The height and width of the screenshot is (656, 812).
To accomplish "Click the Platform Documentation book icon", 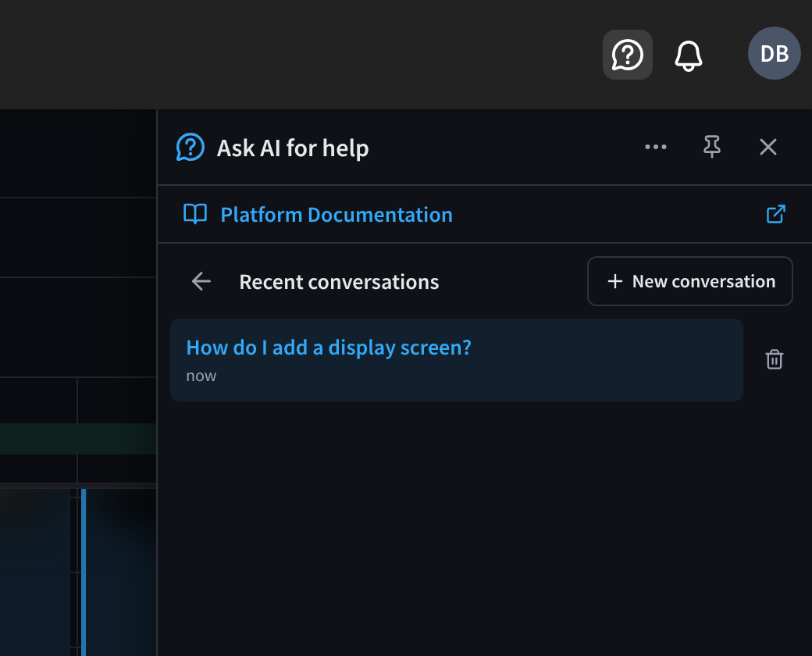I will (195, 214).
